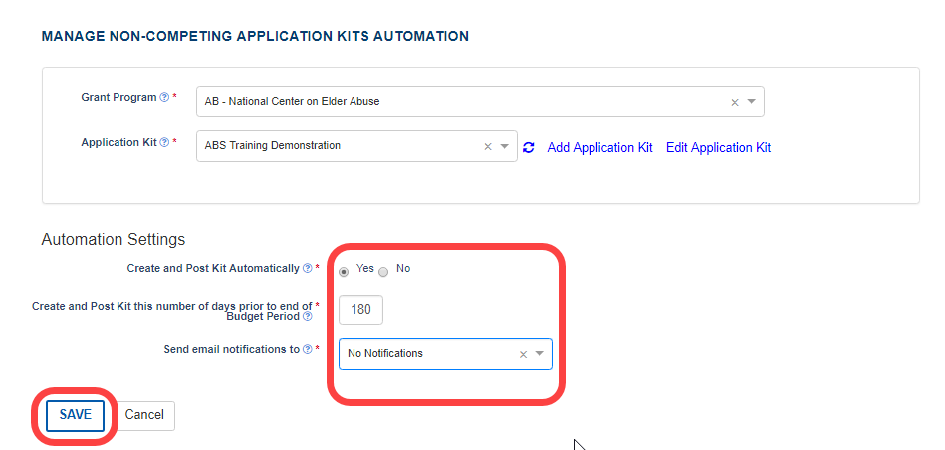Click the days prior input field
The width and height of the screenshot is (945, 450).
tap(361, 310)
